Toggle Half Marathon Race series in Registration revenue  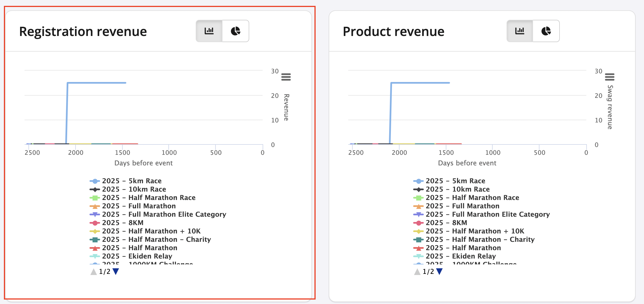click(x=149, y=198)
